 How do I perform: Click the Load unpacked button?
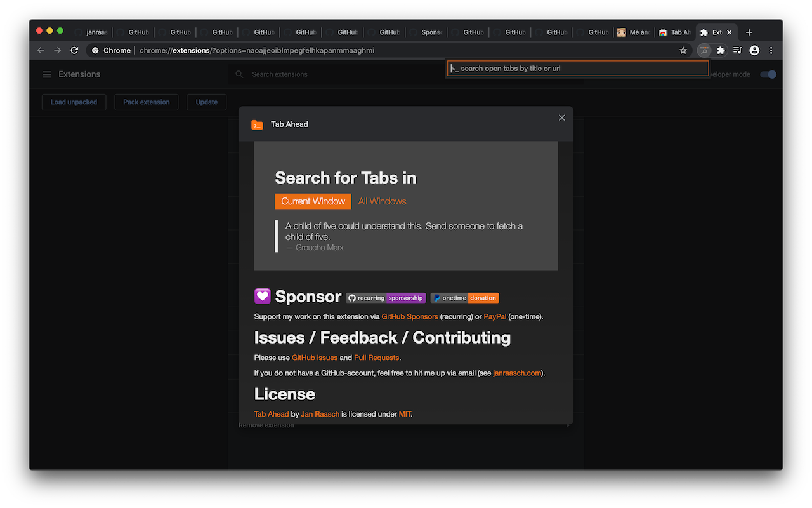pyautogui.click(x=74, y=102)
